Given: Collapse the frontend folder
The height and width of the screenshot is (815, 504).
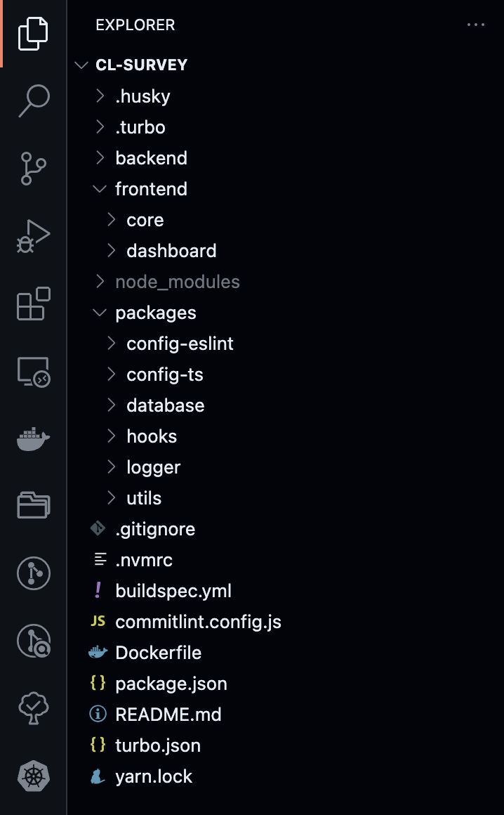Looking at the screenshot, I should 151,189.
